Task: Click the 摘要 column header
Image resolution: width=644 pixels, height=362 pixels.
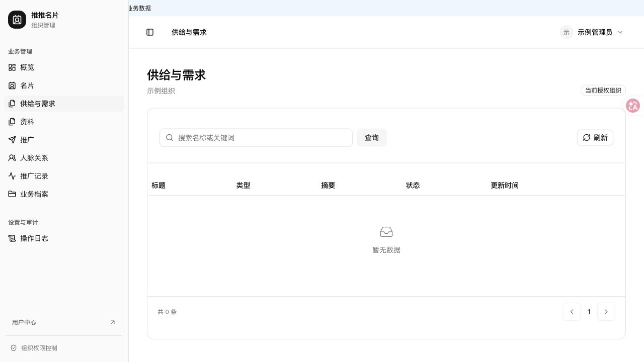Action: 328,186
